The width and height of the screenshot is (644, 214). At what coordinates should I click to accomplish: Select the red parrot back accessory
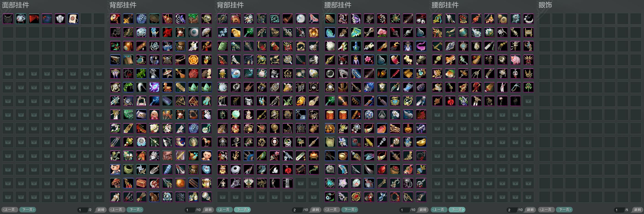pyautogui.click(x=115, y=19)
